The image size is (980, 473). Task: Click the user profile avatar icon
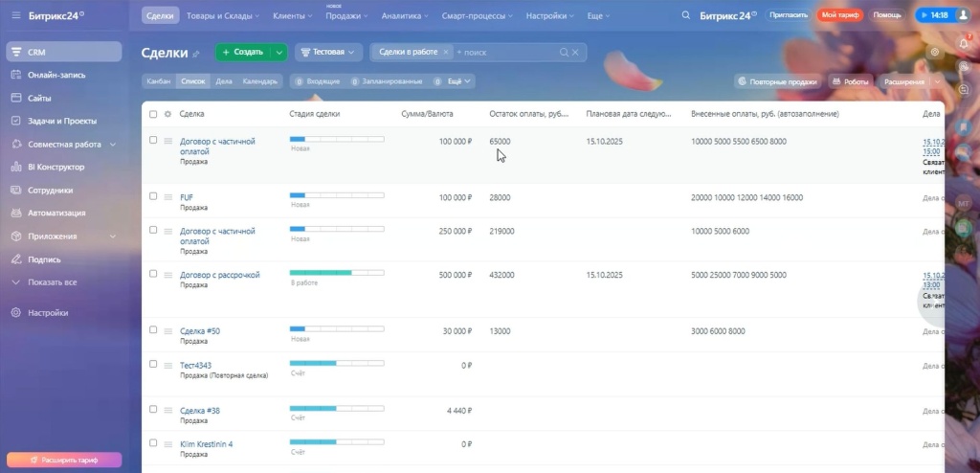point(963,15)
